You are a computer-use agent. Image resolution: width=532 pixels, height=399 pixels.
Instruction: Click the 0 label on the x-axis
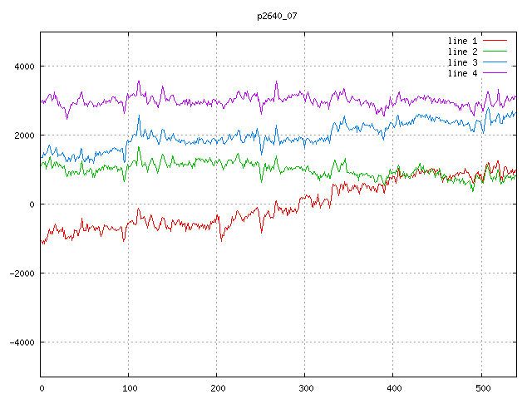pyautogui.click(x=42, y=387)
